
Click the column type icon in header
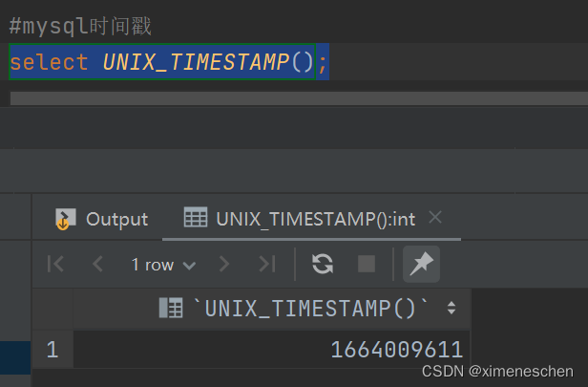tap(171, 308)
